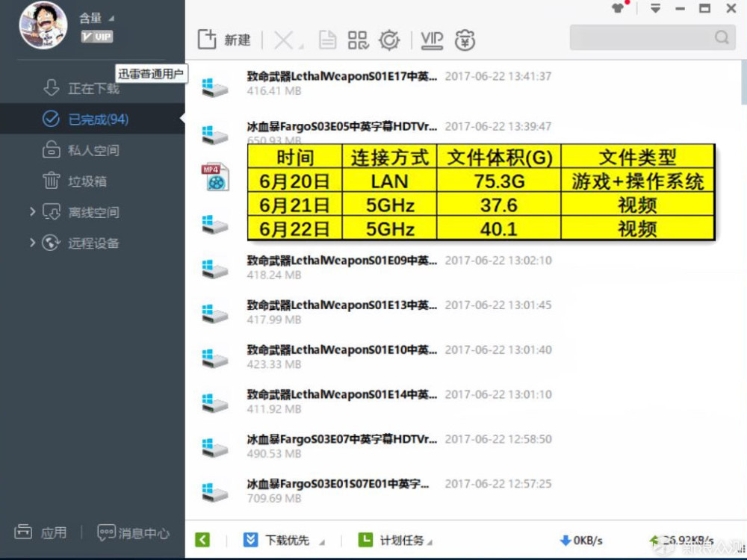Click the green collapse arrow icon

point(202,540)
